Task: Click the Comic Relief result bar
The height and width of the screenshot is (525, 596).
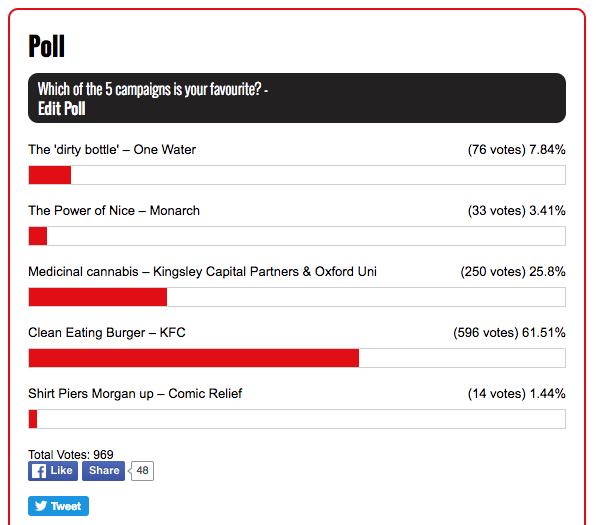Action: [297, 419]
